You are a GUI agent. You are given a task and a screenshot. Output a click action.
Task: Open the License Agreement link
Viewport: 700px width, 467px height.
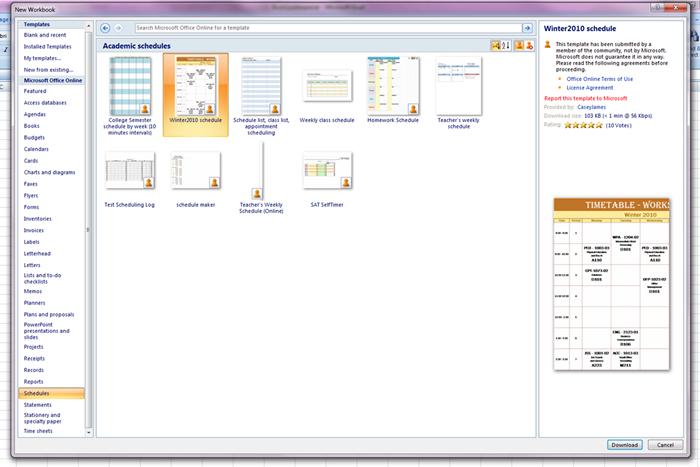pyautogui.click(x=590, y=88)
